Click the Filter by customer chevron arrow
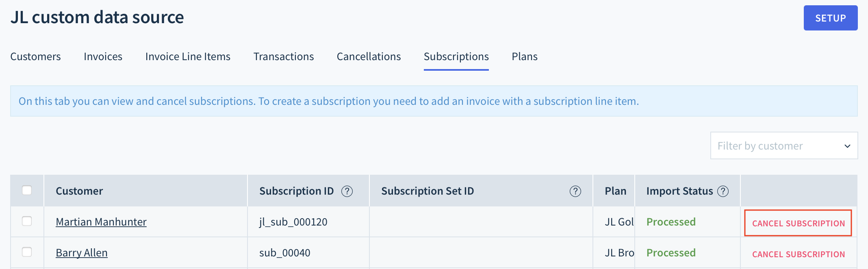Screen dimensions: 868x269 847,146
